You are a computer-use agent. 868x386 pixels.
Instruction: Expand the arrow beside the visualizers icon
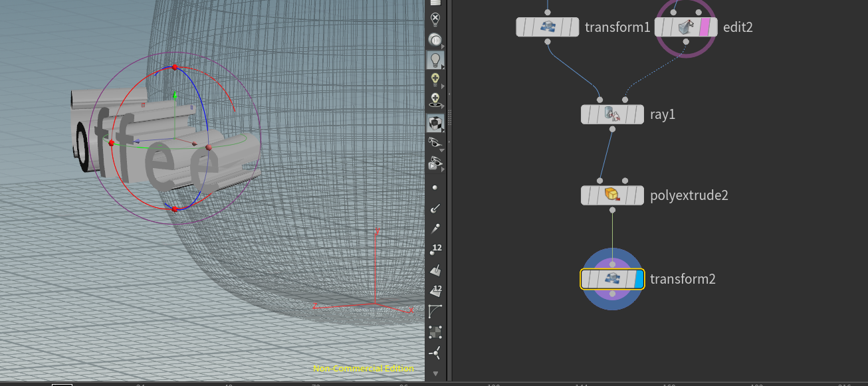coord(442,150)
